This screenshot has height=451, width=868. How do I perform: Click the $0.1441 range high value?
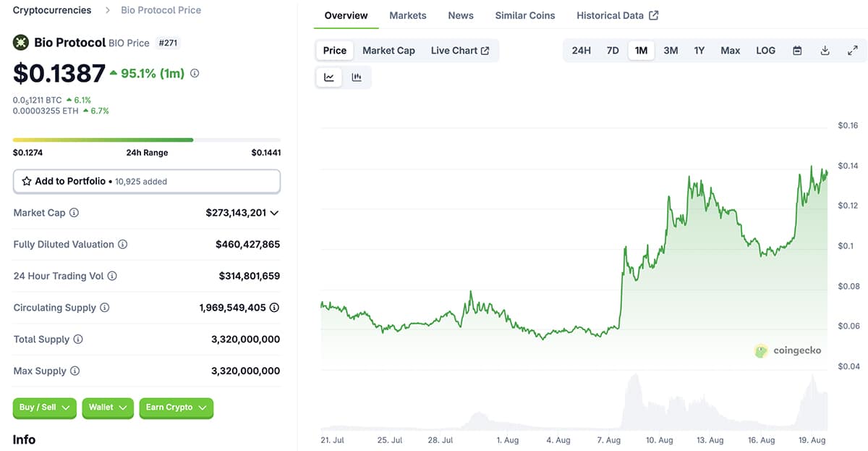tap(265, 153)
